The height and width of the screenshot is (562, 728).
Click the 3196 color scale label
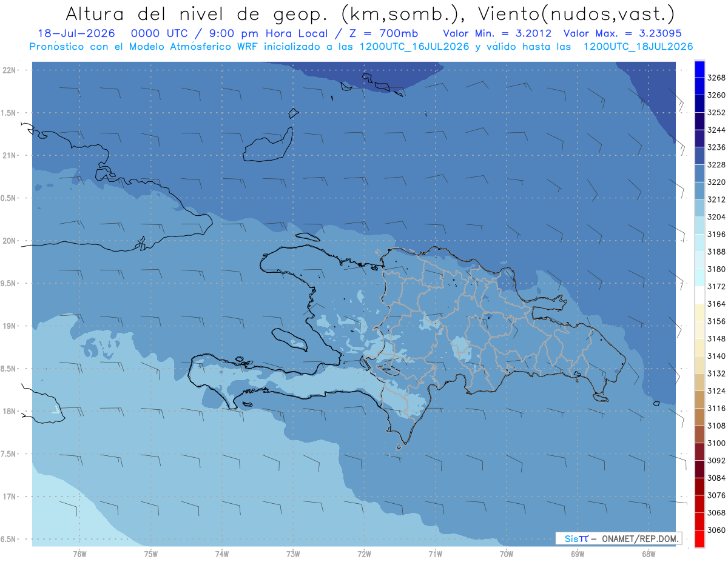coord(716,235)
